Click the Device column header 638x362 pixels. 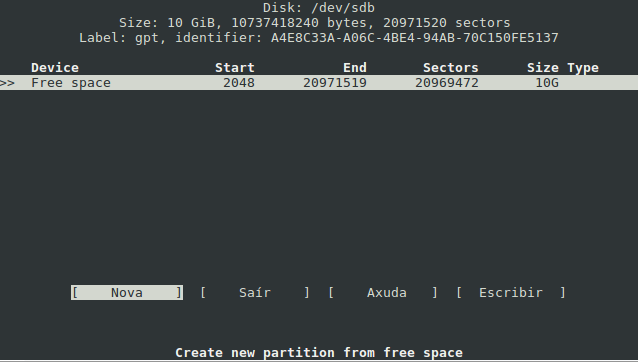click(x=55, y=68)
